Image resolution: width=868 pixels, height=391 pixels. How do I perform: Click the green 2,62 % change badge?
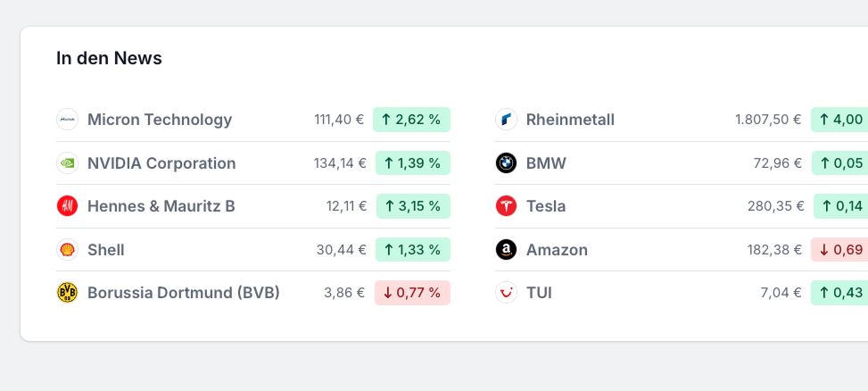(x=411, y=120)
